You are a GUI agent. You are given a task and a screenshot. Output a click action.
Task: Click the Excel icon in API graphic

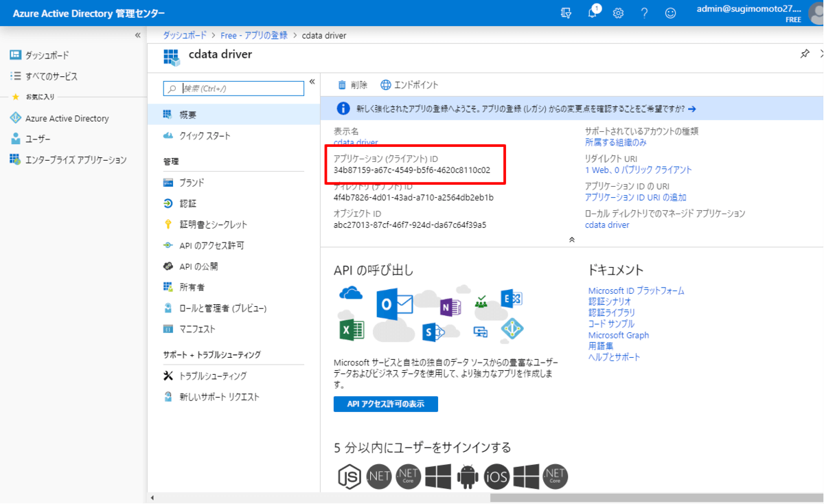point(352,330)
